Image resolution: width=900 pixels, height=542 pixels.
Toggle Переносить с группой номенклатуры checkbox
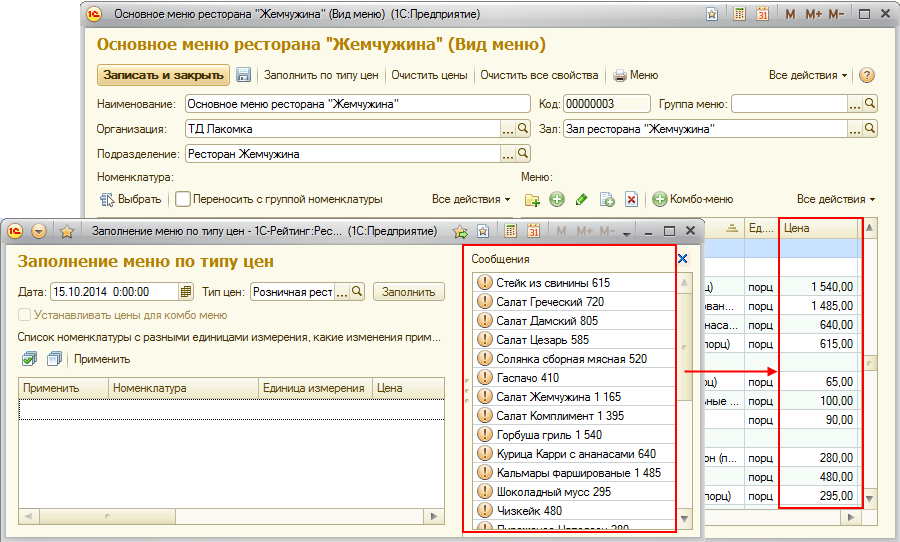pos(183,199)
